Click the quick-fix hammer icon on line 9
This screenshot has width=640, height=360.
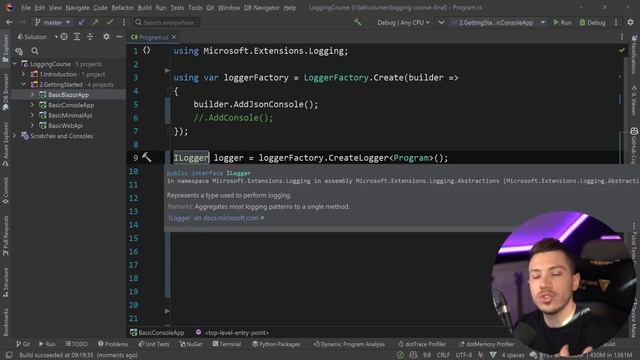pyautogui.click(x=147, y=157)
